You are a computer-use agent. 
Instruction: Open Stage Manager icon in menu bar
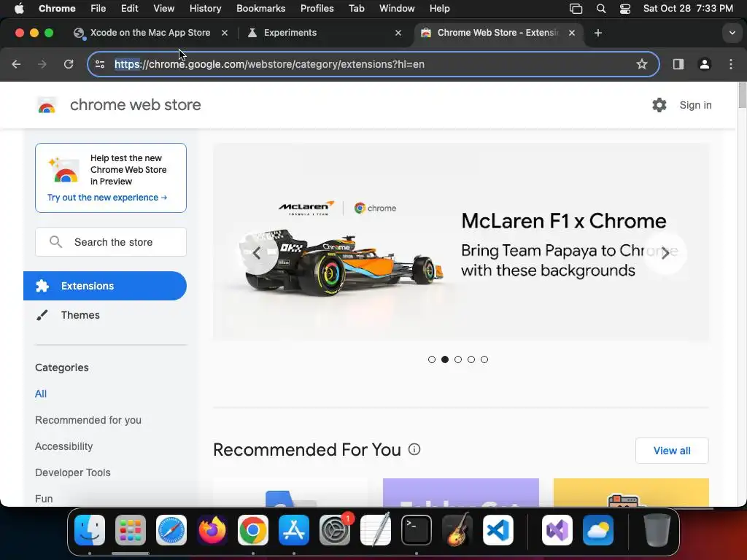pos(576,9)
